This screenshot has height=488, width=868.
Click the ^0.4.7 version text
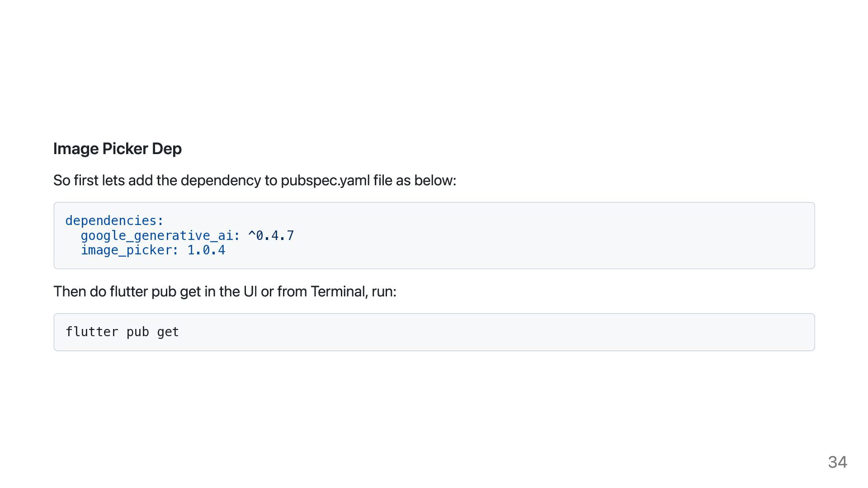[x=271, y=235]
